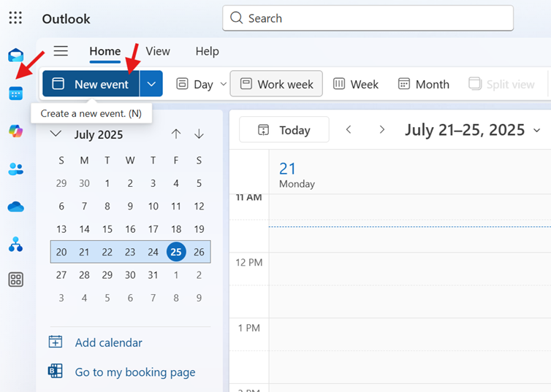Image resolution: width=551 pixels, height=392 pixels.
Task: Open People contacts in sidebar
Action: tap(15, 169)
